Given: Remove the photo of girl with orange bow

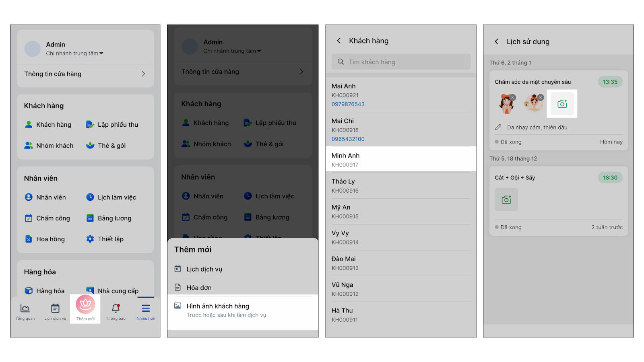Looking at the screenshot, I should pyautogui.click(x=513, y=97).
